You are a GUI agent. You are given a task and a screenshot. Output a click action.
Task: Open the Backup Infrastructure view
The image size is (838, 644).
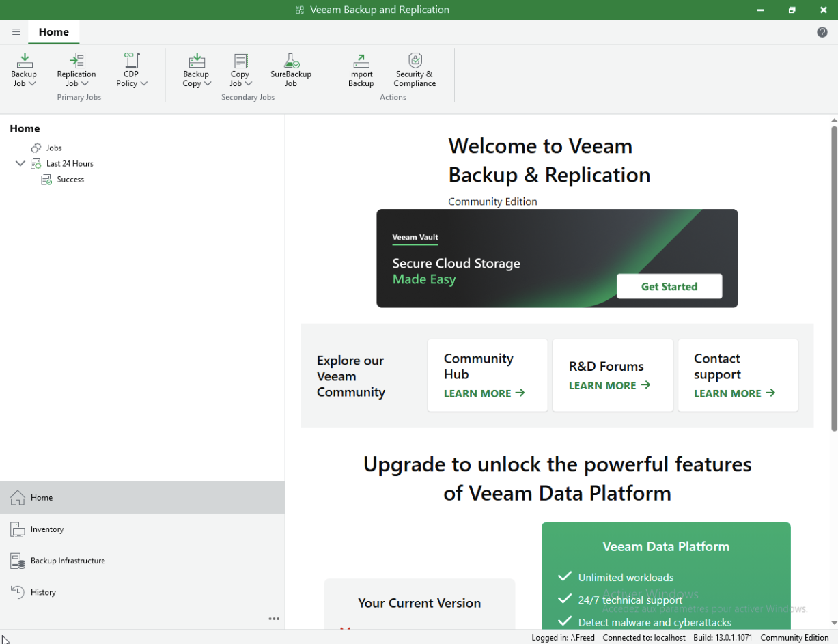[x=68, y=561]
